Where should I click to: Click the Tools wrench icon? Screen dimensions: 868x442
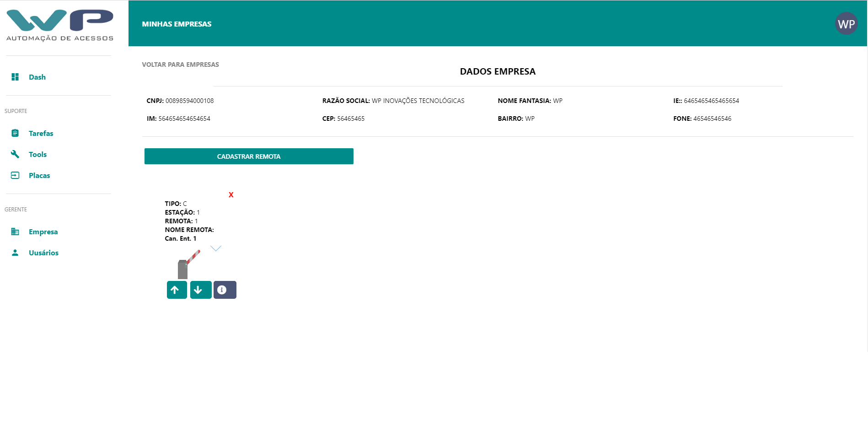click(x=15, y=154)
